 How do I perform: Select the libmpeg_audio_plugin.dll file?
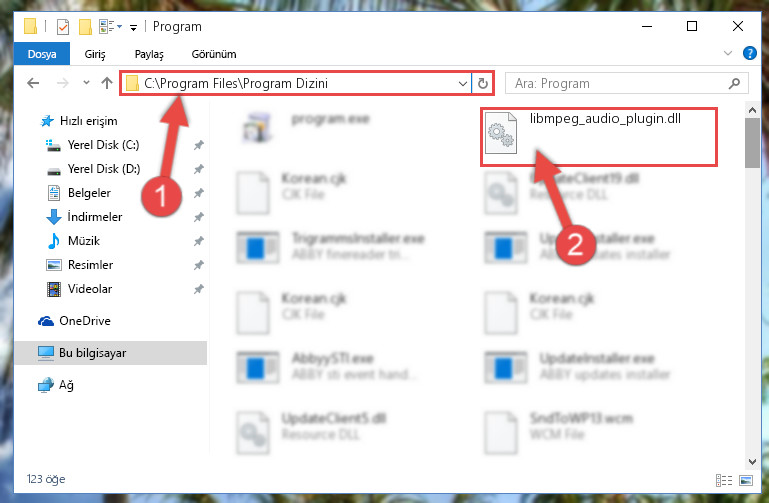click(598, 137)
